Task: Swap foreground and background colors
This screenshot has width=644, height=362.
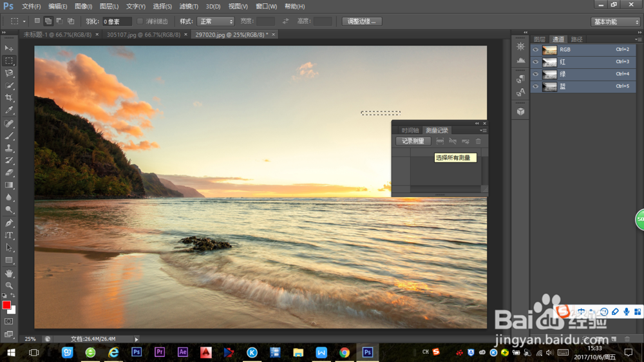Action: [x=13, y=296]
